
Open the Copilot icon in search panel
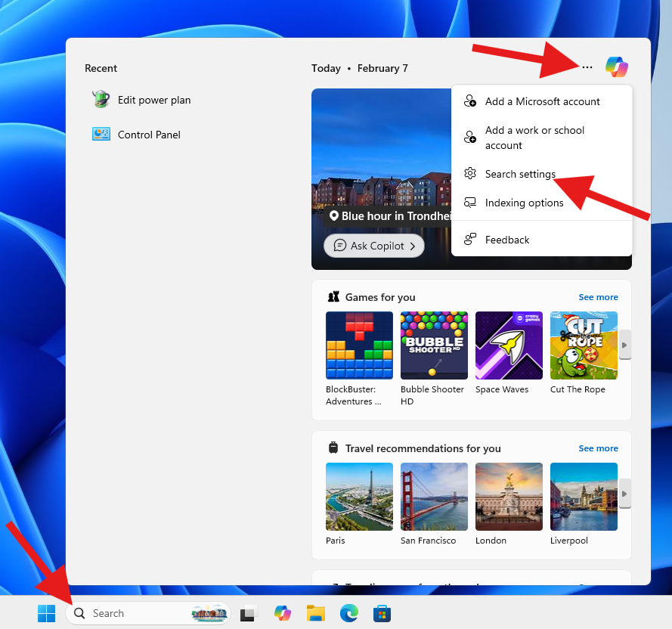point(617,67)
